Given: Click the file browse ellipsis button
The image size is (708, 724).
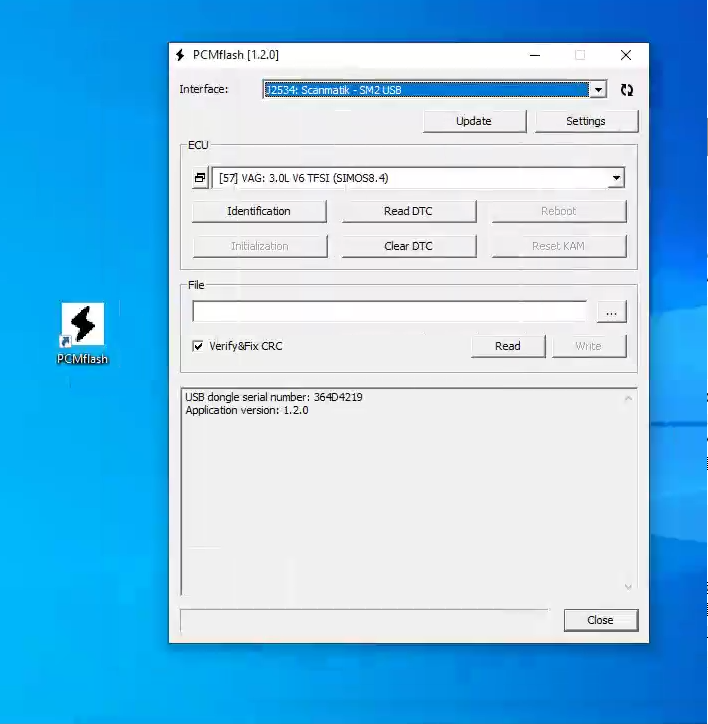Looking at the screenshot, I should (611, 312).
